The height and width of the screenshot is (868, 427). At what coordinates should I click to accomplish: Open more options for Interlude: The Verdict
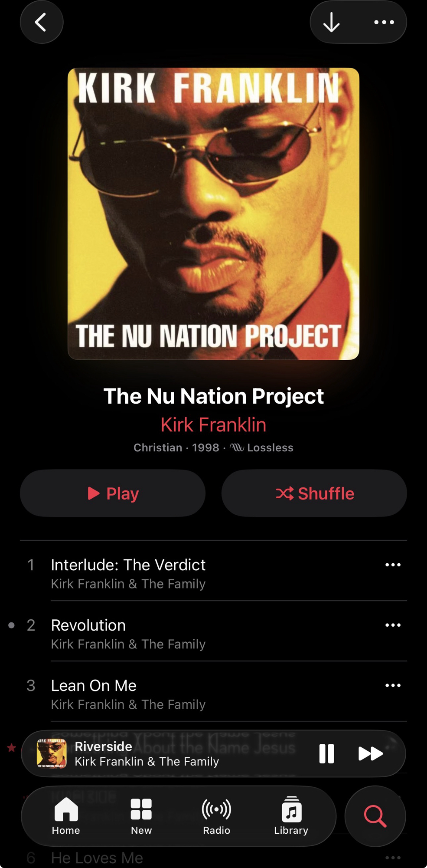(x=393, y=565)
